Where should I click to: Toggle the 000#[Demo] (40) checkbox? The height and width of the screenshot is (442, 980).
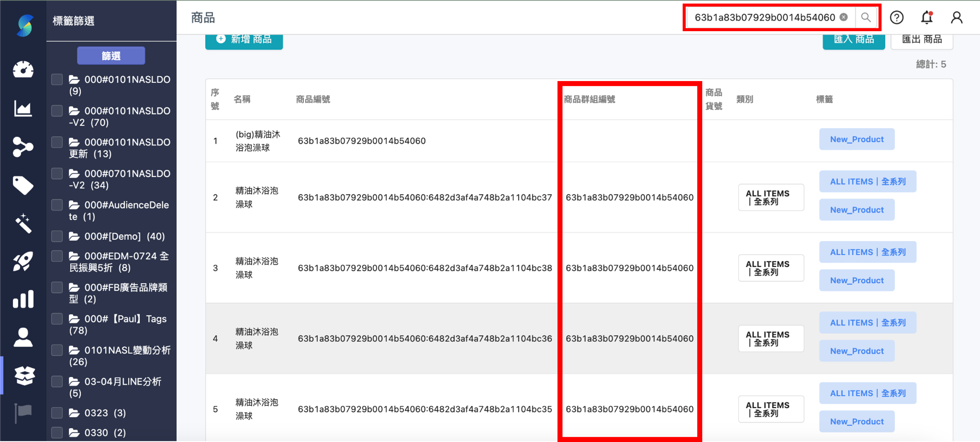pyautogui.click(x=57, y=236)
